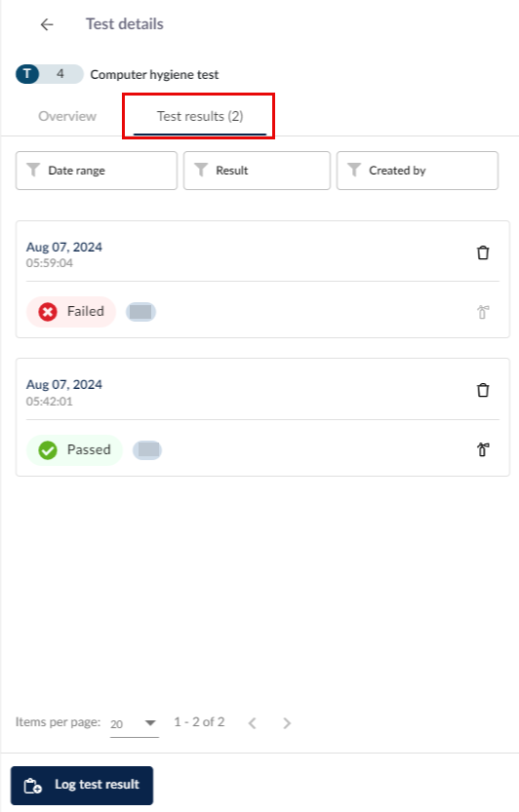This screenshot has width=519, height=812.
Task: Click the extinguisher icon on the Failed row
Action: coord(483,312)
